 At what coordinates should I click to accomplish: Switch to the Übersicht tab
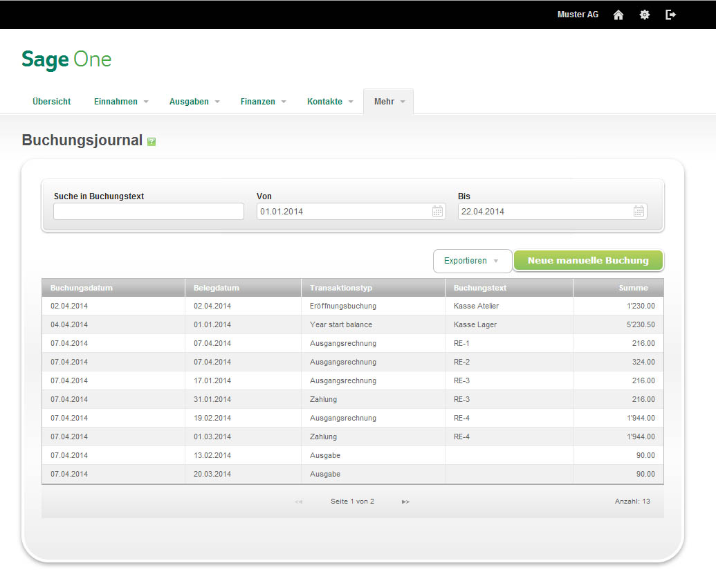click(x=51, y=101)
